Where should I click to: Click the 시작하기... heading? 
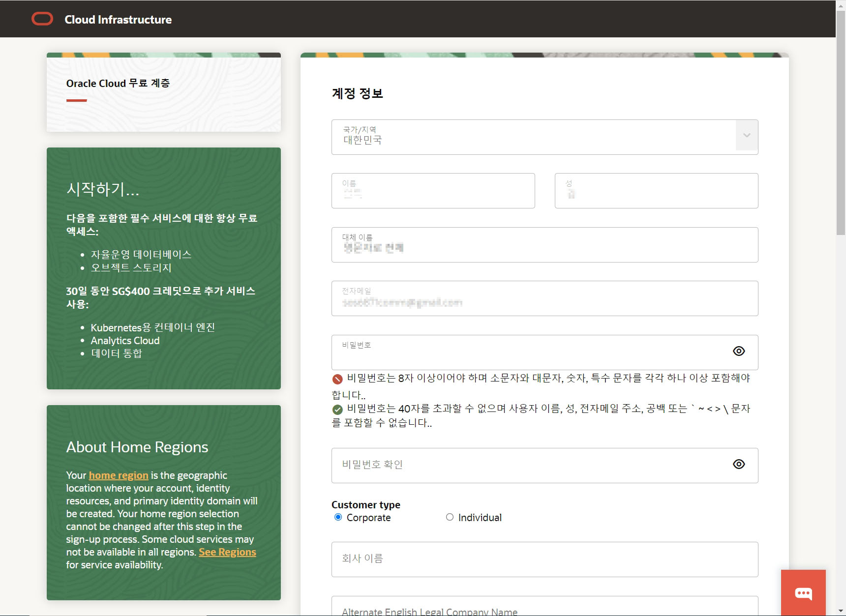[103, 189]
